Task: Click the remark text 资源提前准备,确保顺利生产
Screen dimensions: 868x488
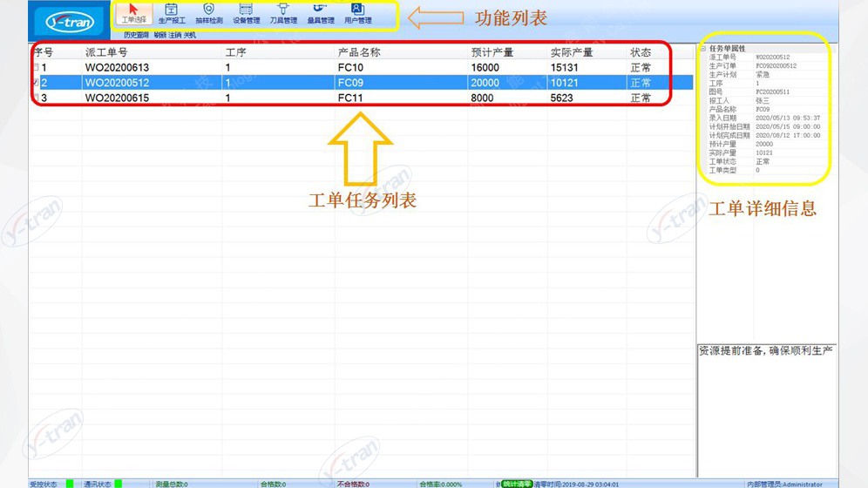Action: point(765,351)
